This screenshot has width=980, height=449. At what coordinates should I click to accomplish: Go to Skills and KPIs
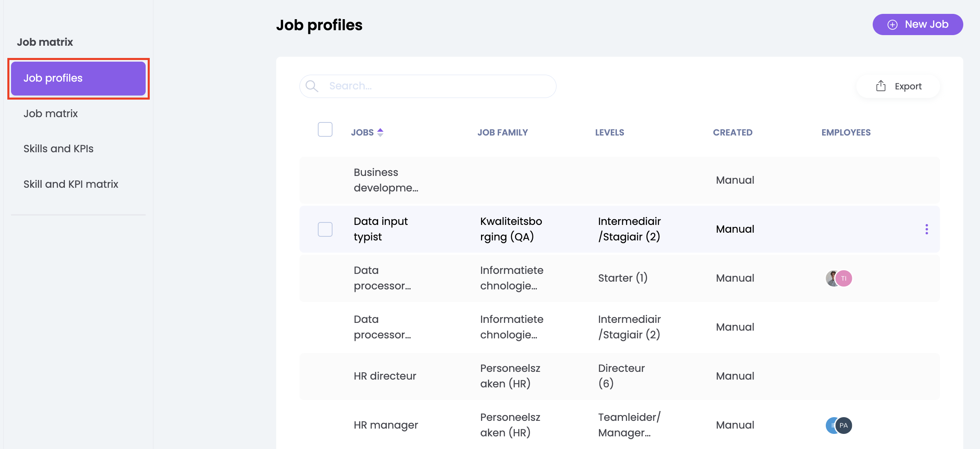click(x=58, y=149)
